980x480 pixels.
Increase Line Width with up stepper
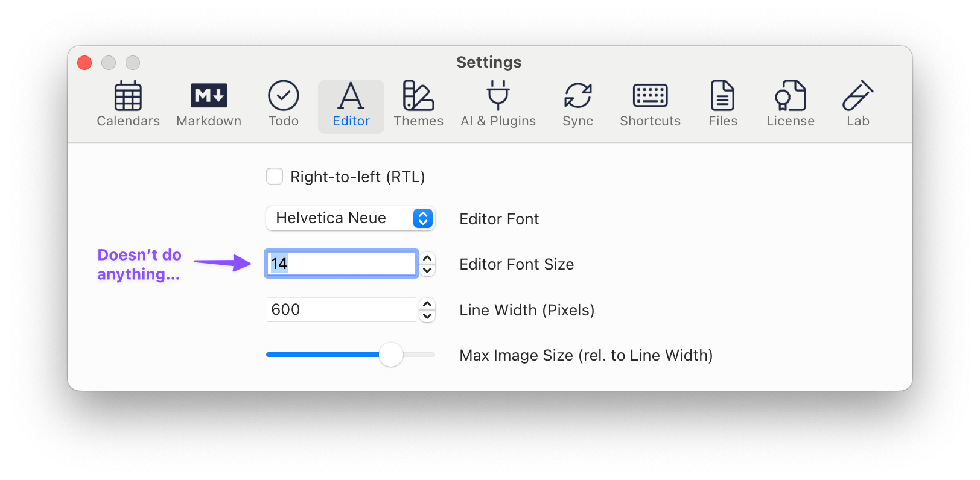pos(427,304)
